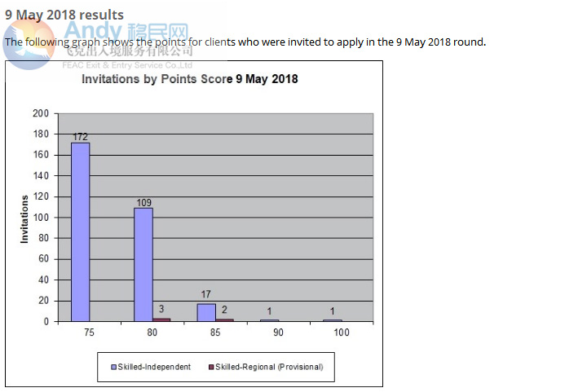The image size is (587, 392).
Task: Click the vertical "Invitations" axis title
Action: coord(24,218)
